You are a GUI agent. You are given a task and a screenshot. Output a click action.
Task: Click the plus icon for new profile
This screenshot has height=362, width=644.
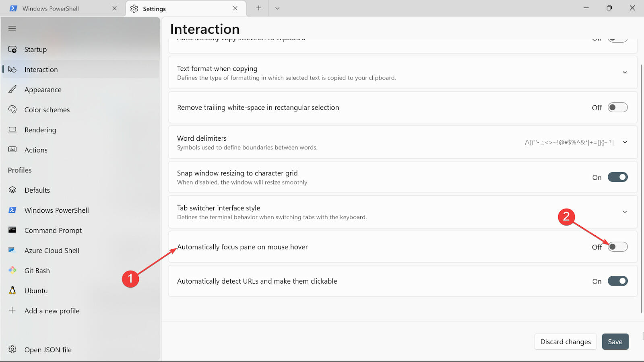[12, 310]
